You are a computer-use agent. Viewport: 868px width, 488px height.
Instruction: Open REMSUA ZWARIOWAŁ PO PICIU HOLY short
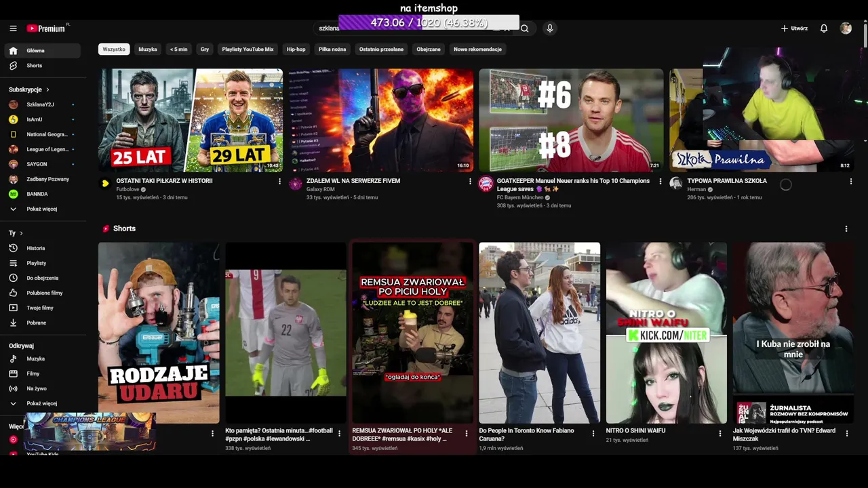412,333
